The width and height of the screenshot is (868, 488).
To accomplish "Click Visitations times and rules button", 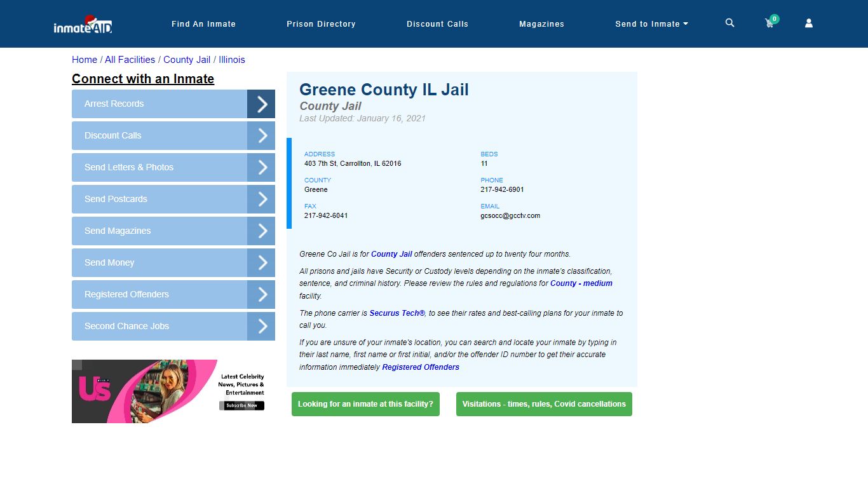I will pyautogui.click(x=544, y=404).
